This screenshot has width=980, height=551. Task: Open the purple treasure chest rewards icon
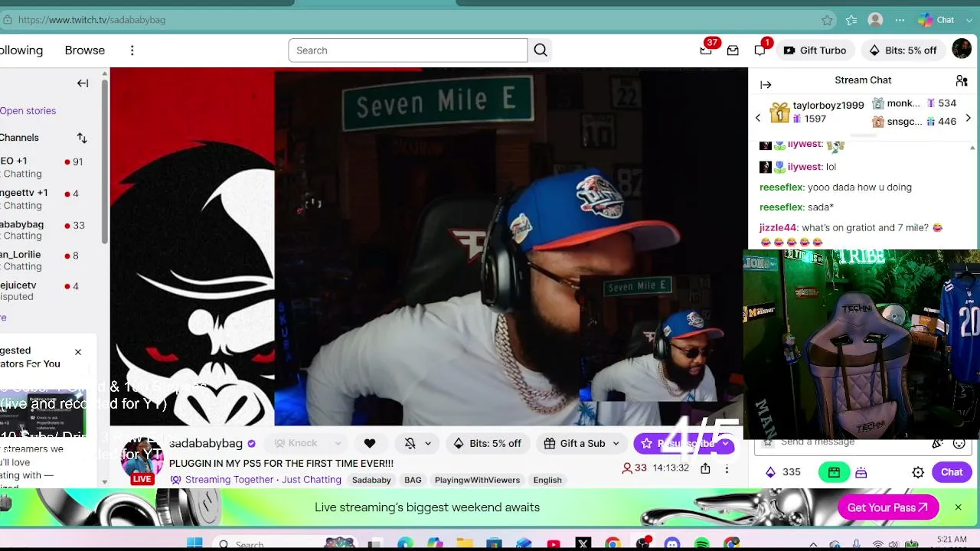click(861, 472)
